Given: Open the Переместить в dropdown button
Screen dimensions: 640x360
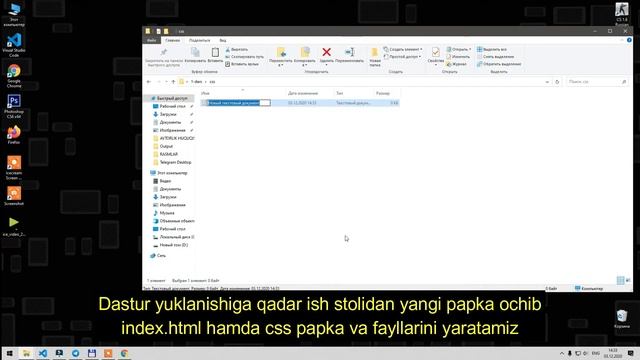Looking at the screenshot, I should tap(281, 57).
